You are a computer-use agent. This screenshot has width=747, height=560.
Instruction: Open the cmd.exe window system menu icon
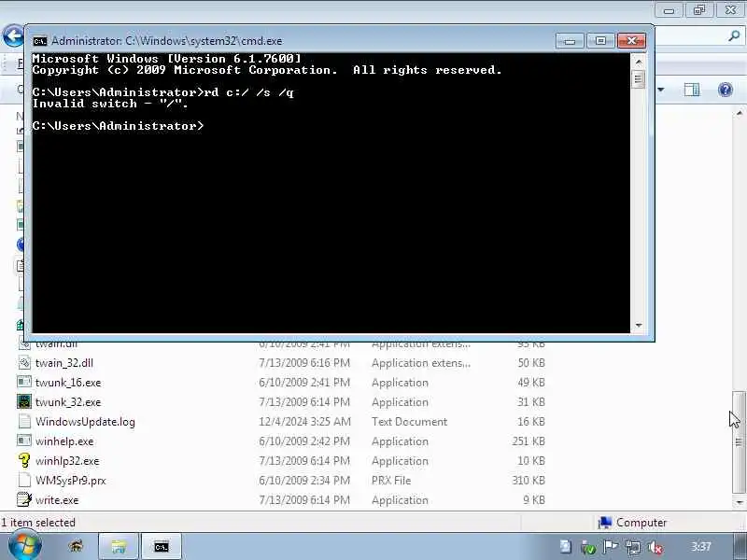click(x=40, y=41)
